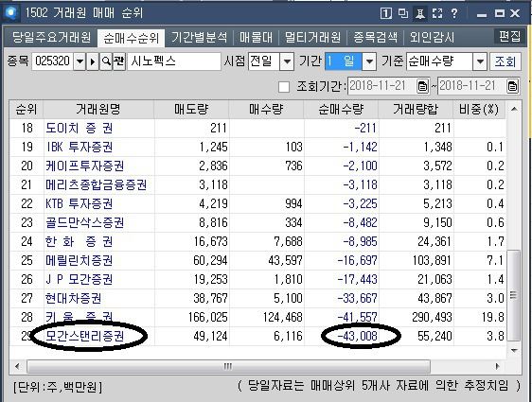Click the start date field 2018-11-21

[382, 86]
